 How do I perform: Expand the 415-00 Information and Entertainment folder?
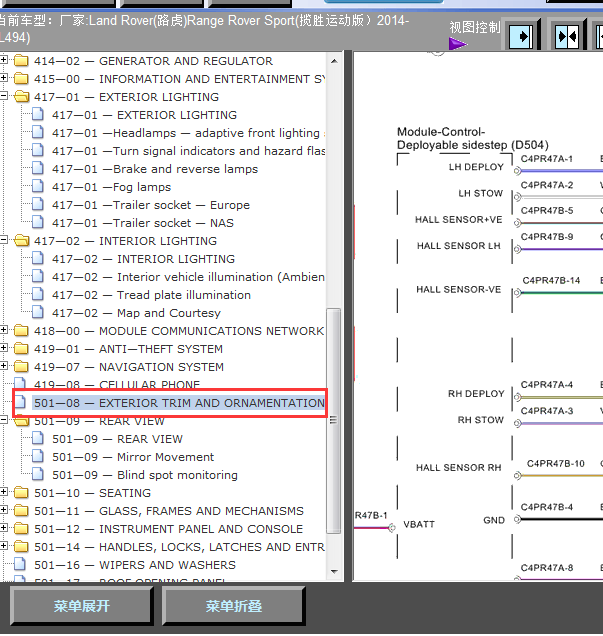point(4,78)
